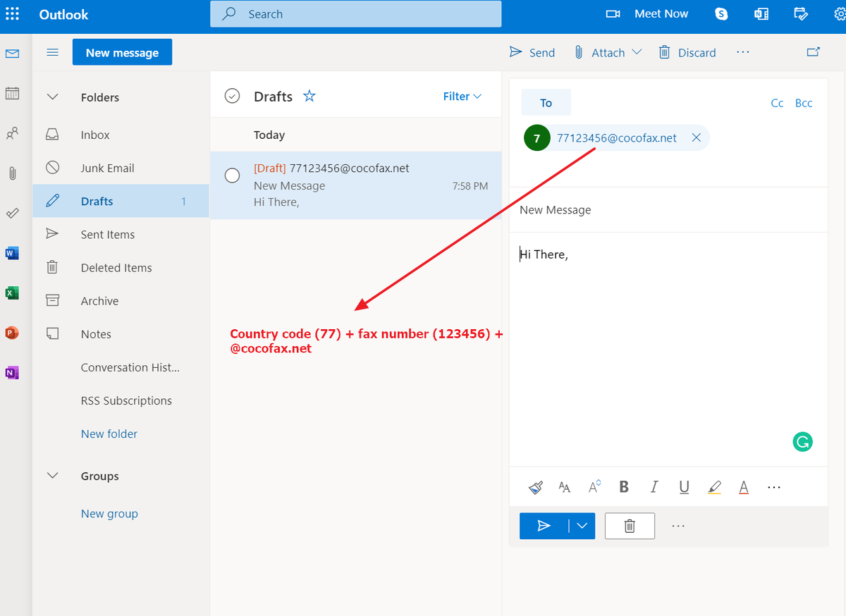Select the draft message circle checkbox

(x=232, y=175)
